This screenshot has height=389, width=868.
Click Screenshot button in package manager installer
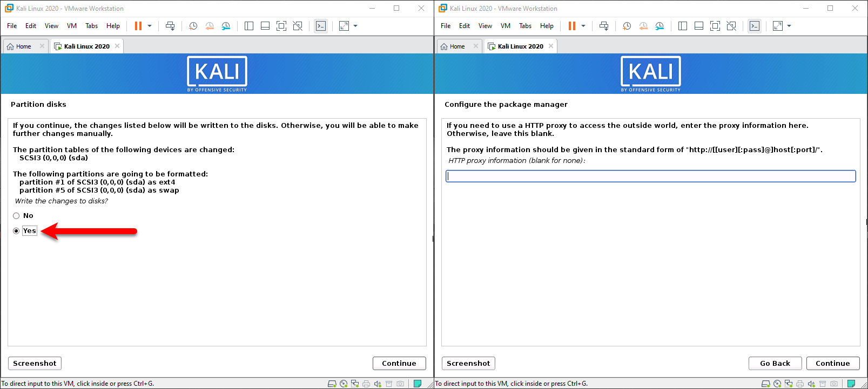[468, 363]
